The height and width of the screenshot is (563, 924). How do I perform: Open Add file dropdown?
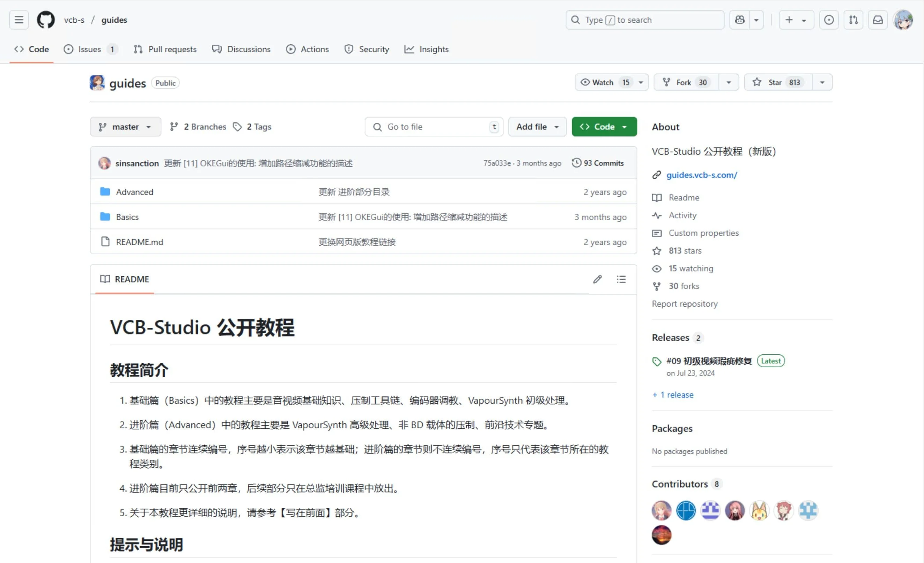(537, 127)
